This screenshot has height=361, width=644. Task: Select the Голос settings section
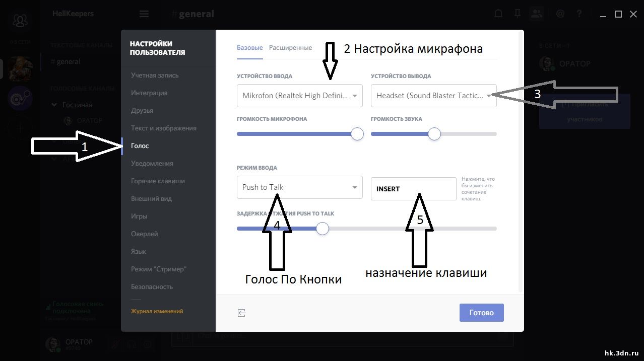point(140,146)
